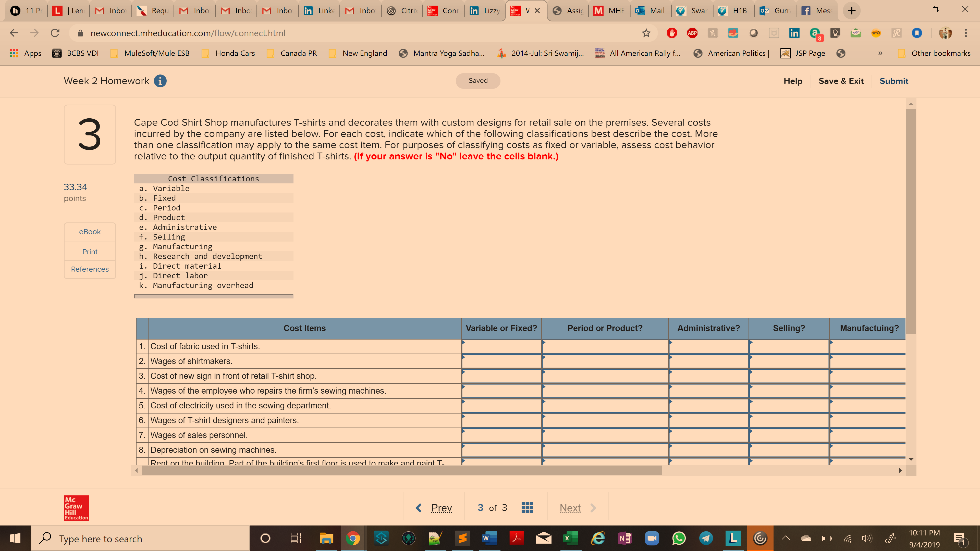Image resolution: width=980 pixels, height=551 pixels.
Task: Switch to the Mail Outlook tab
Action: pyautogui.click(x=650, y=11)
